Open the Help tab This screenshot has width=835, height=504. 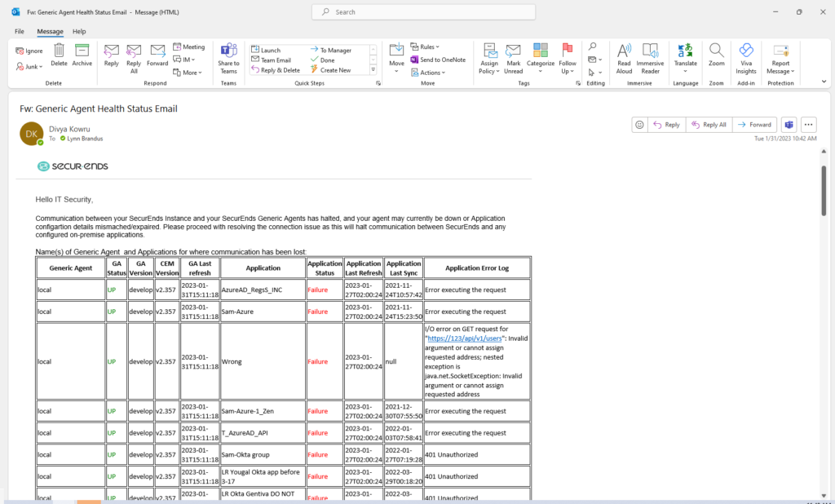coord(79,32)
